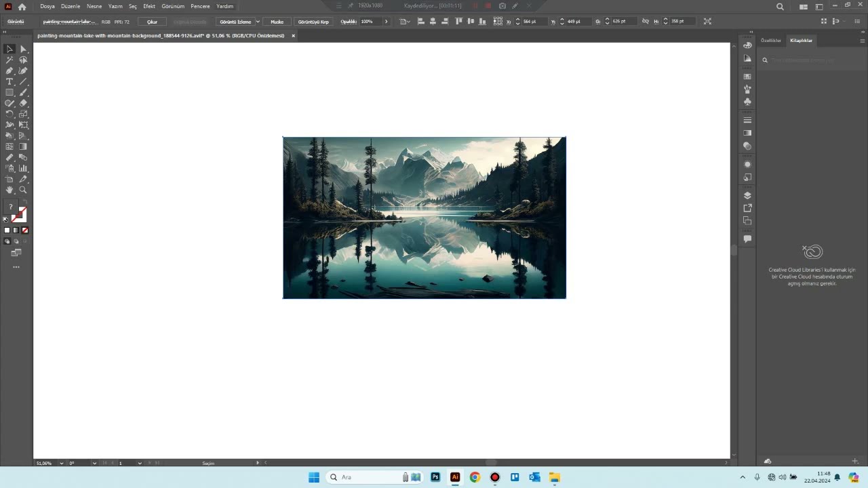Expand the Görüntü İzleme preset dropdown arrow
Viewport: 868px width, 488px height.
[258, 22]
